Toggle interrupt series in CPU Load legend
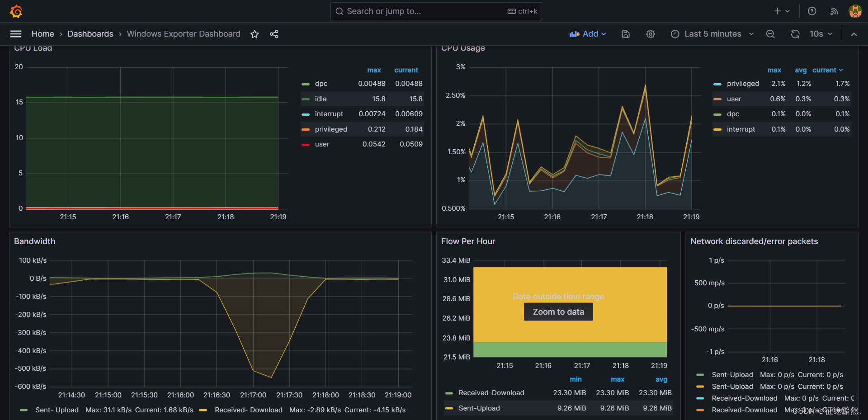 pos(329,114)
